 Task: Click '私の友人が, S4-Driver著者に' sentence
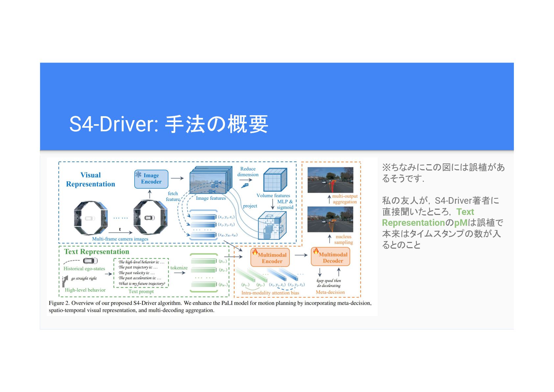(x=441, y=200)
